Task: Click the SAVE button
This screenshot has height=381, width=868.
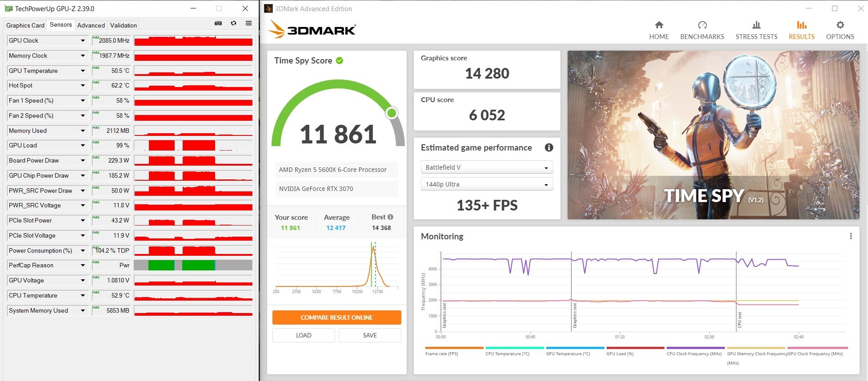Action: 370,335
